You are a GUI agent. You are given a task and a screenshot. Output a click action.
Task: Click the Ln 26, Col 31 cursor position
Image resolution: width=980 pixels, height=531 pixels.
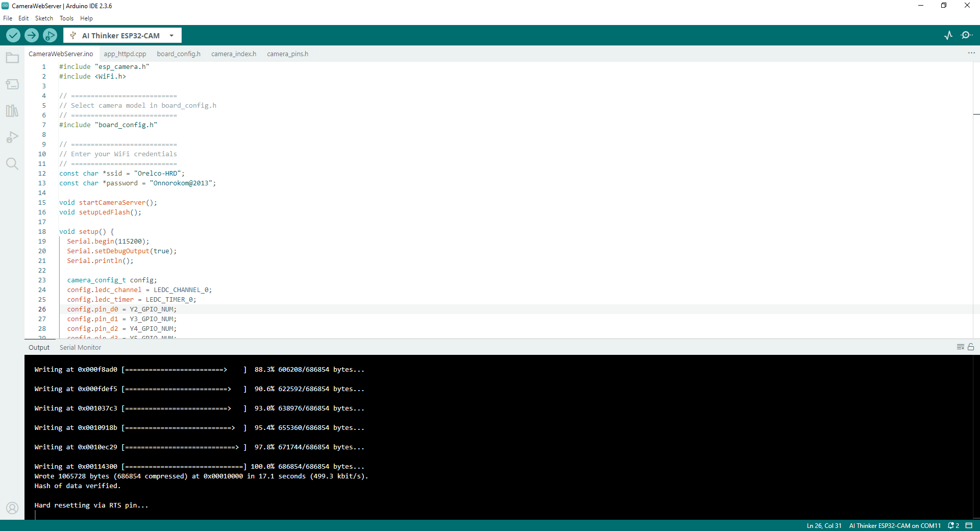(824, 525)
